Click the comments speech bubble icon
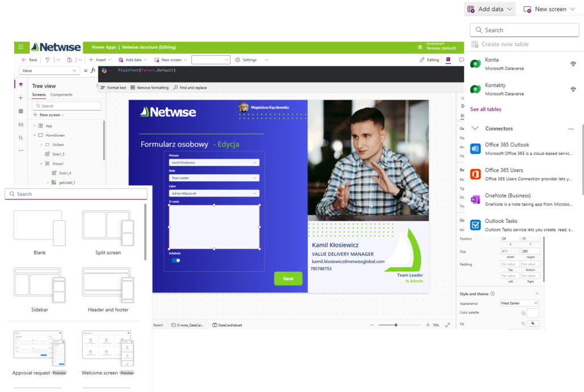 (x=461, y=59)
